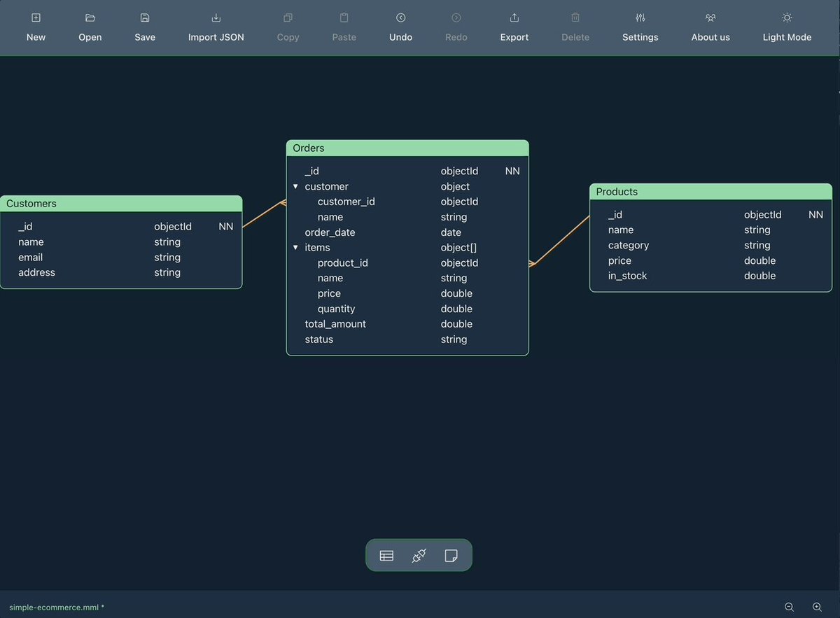Click the New diagram icon
The height and width of the screenshot is (618, 840).
[36, 17]
